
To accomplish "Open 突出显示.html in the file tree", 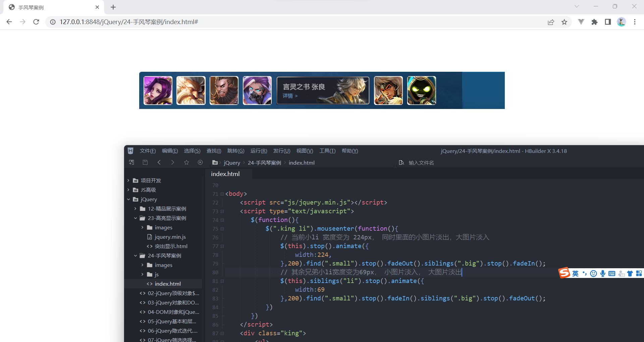I will click(x=171, y=246).
